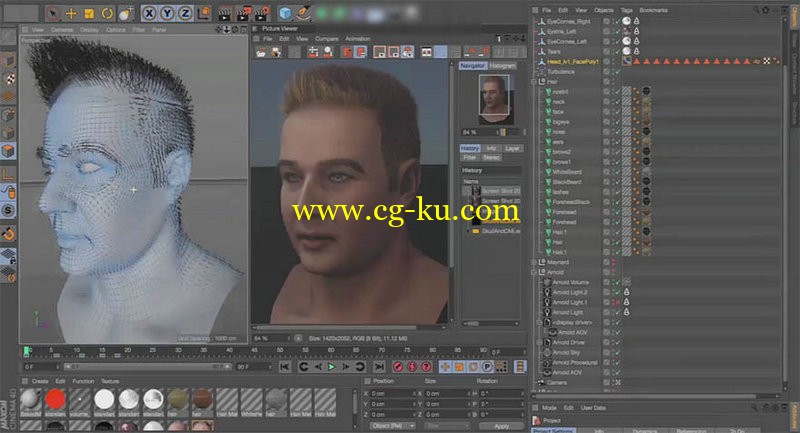
Task: Click Render to Picture Viewer icon
Action: (243, 14)
